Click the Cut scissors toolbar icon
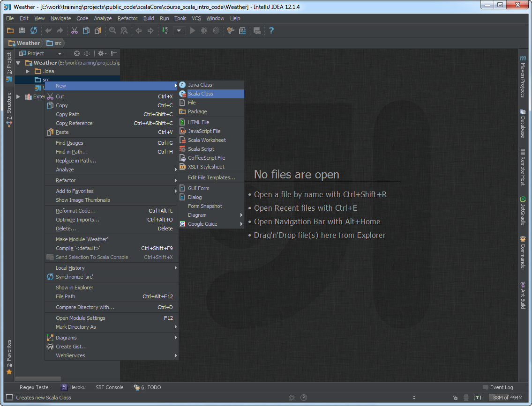This screenshot has height=406, width=532. pyautogui.click(x=75, y=30)
